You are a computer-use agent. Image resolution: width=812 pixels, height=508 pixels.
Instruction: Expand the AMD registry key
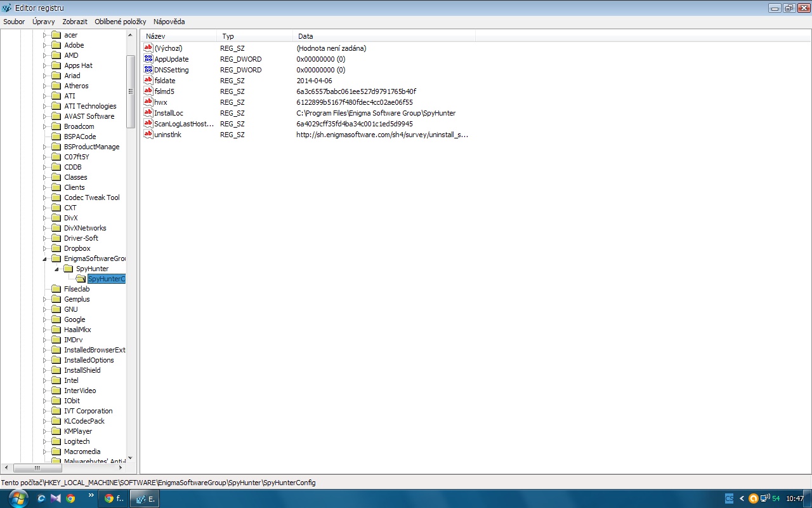coord(45,55)
